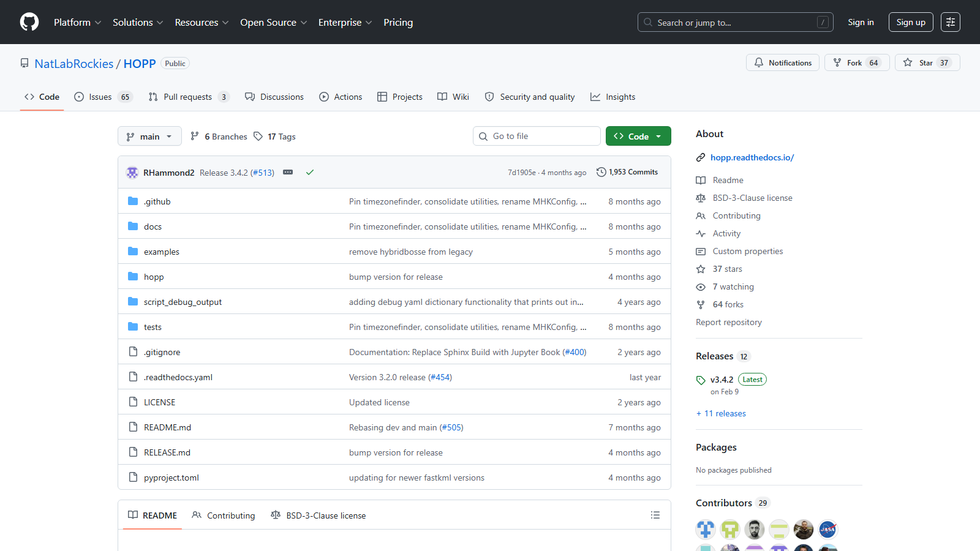This screenshot has height=551, width=980.
Task: Open the 17 Tags link
Action: [274, 137]
